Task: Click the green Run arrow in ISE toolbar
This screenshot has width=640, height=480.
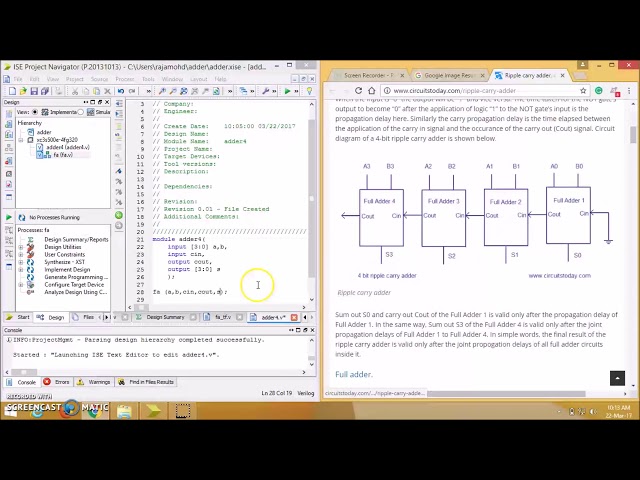Action: click(287, 91)
